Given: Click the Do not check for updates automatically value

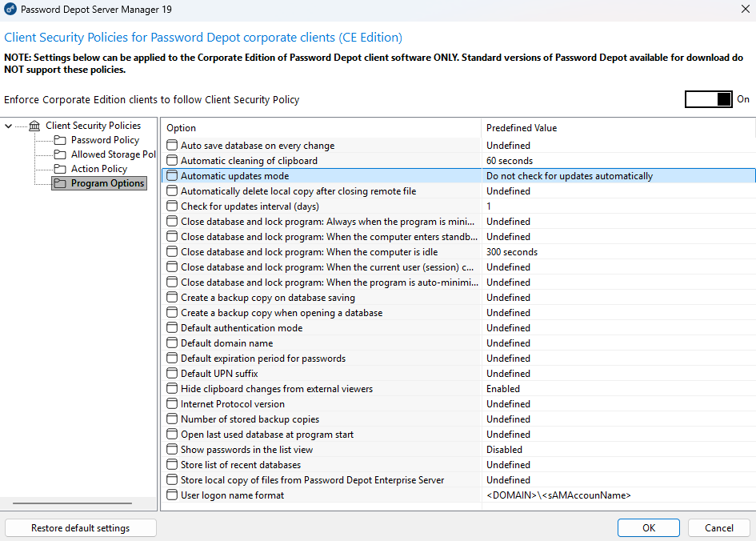Looking at the screenshot, I should (570, 176).
